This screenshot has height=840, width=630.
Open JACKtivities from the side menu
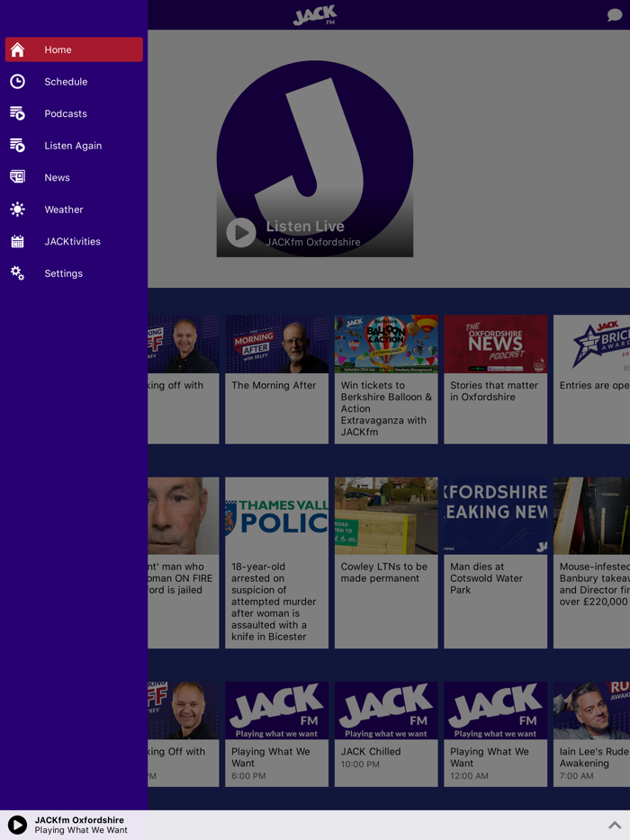click(74, 242)
